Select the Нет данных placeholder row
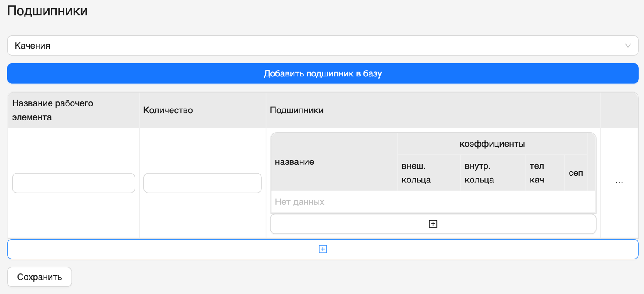Image resolution: width=644 pixels, height=294 pixels. click(x=432, y=201)
